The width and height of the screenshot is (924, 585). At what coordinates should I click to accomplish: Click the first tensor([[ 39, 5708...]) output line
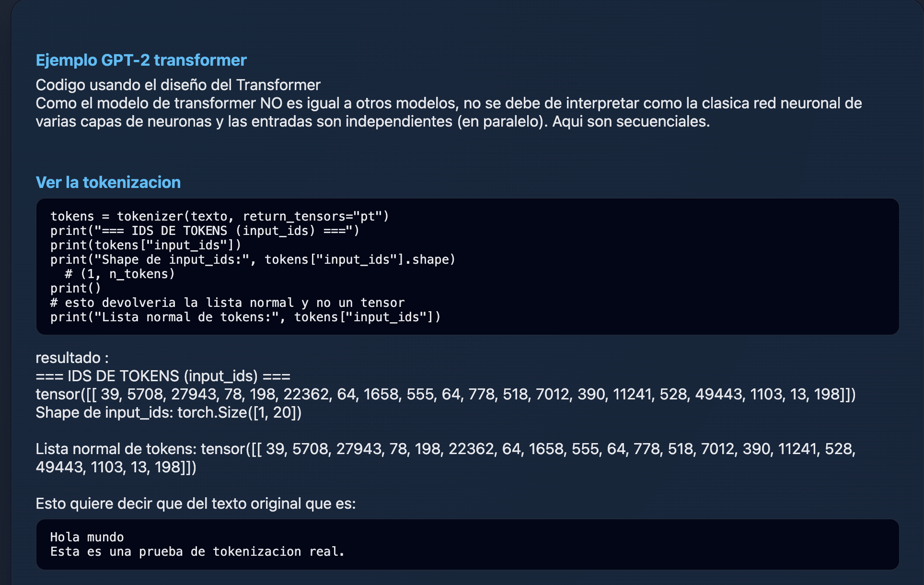coord(445,394)
